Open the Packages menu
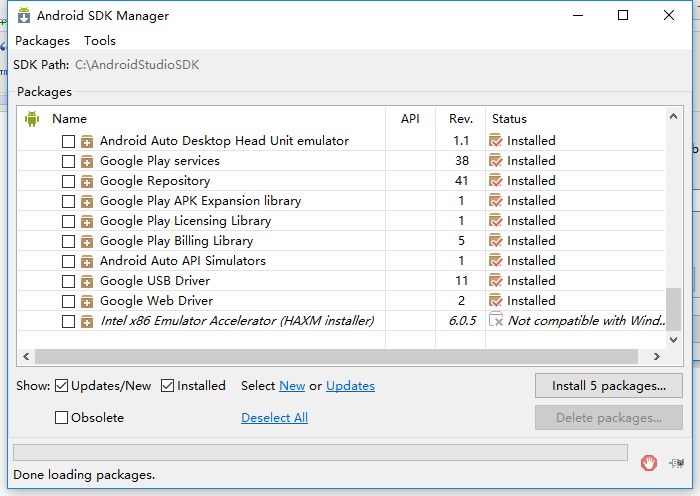Viewport: 700px width, 496px height. [42, 41]
